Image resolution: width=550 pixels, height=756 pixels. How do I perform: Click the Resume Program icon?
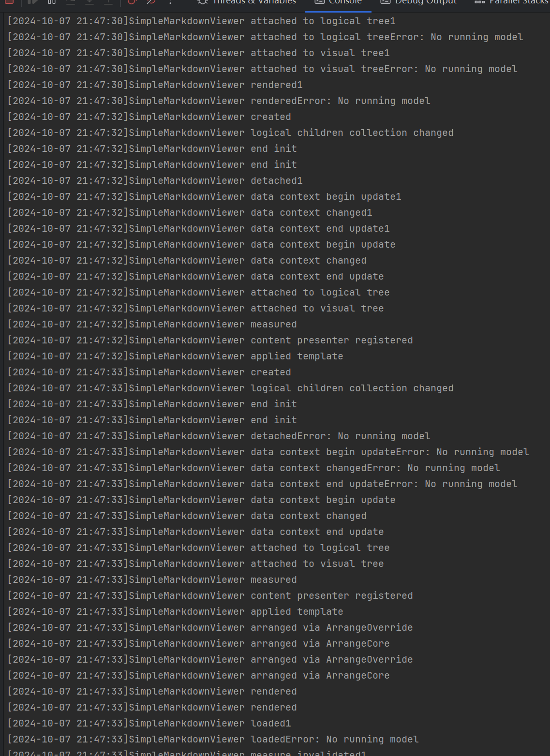click(33, 1)
